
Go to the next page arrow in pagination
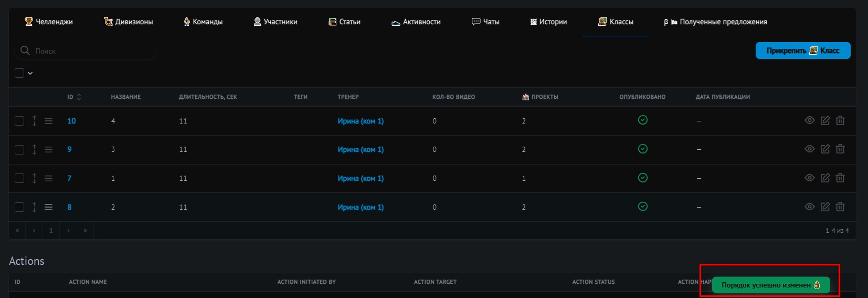pyautogui.click(x=68, y=230)
